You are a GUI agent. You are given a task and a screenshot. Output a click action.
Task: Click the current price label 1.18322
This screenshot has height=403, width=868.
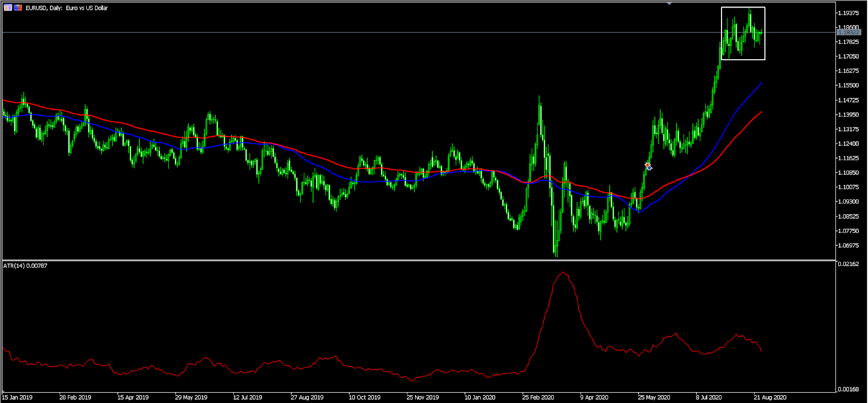pos(849,33)
